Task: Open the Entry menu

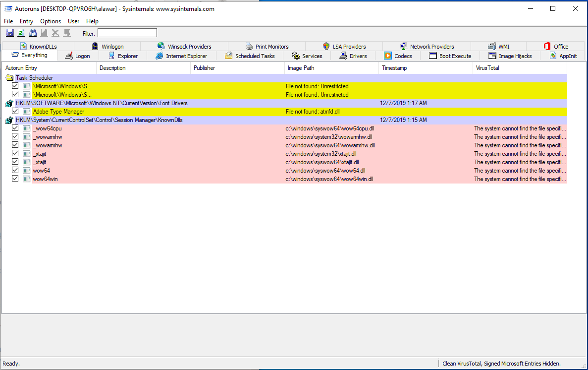Action: click(27, 21)
